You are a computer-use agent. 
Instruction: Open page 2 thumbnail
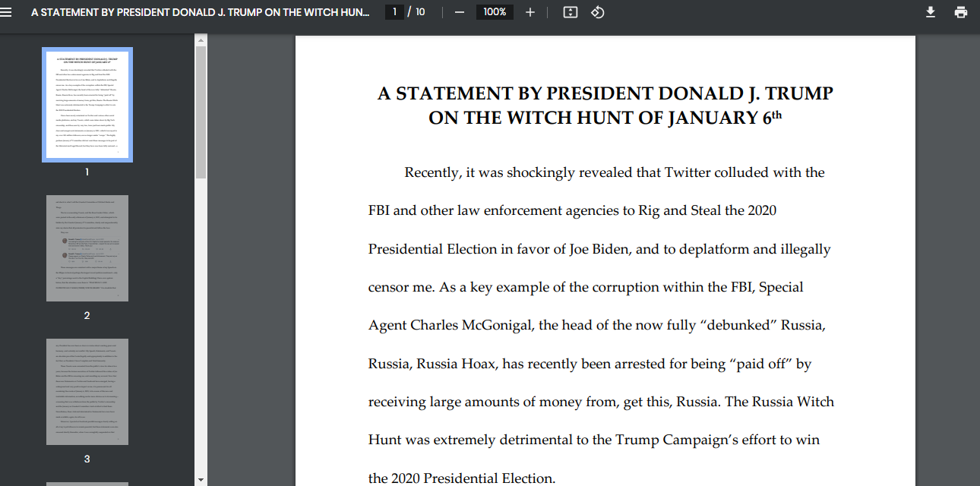pyautogui.click(x=87, y=248)
